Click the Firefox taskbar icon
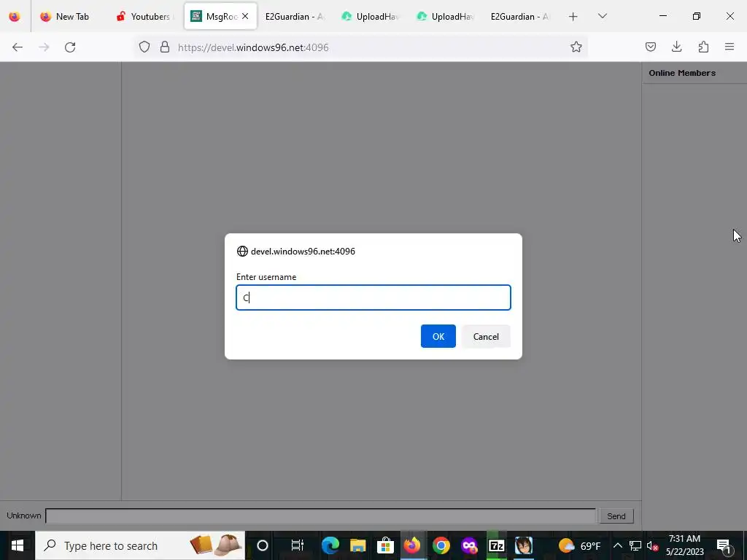This screenshot has height=560, width=747. point(413,545)
